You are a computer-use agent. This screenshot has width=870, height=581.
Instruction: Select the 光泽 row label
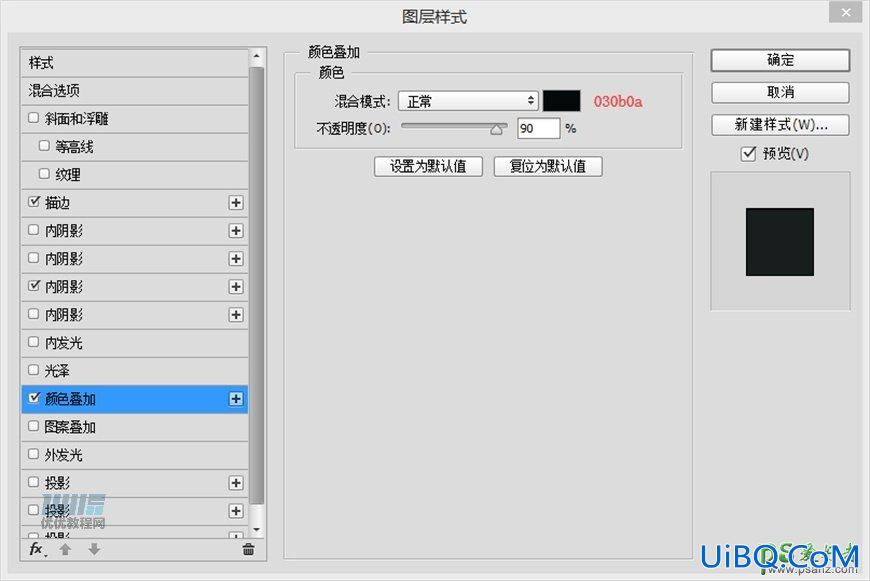[x=57, y=371]
